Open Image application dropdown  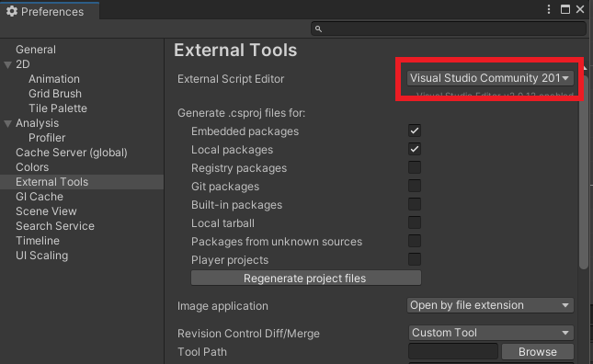point(490,305)
